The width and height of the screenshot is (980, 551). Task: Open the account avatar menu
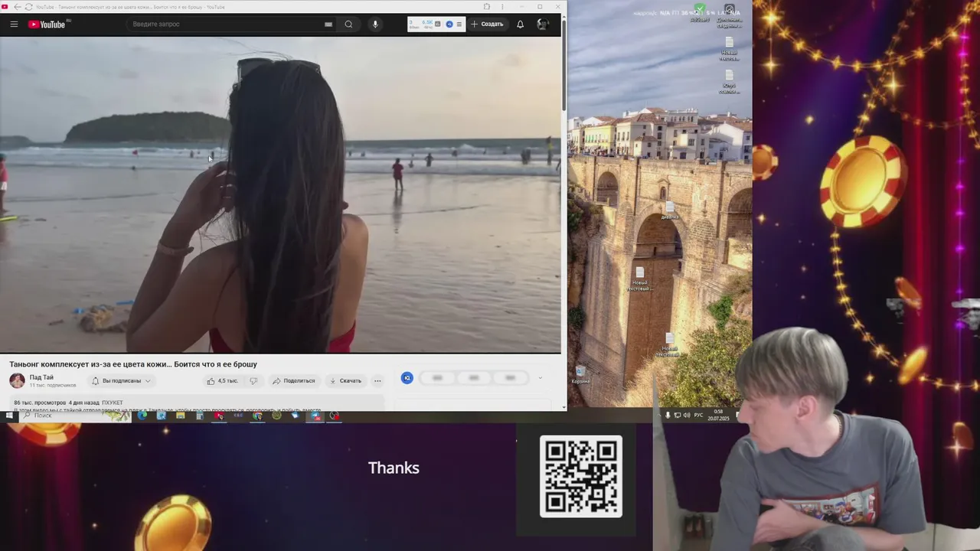(x=543, y=24)
